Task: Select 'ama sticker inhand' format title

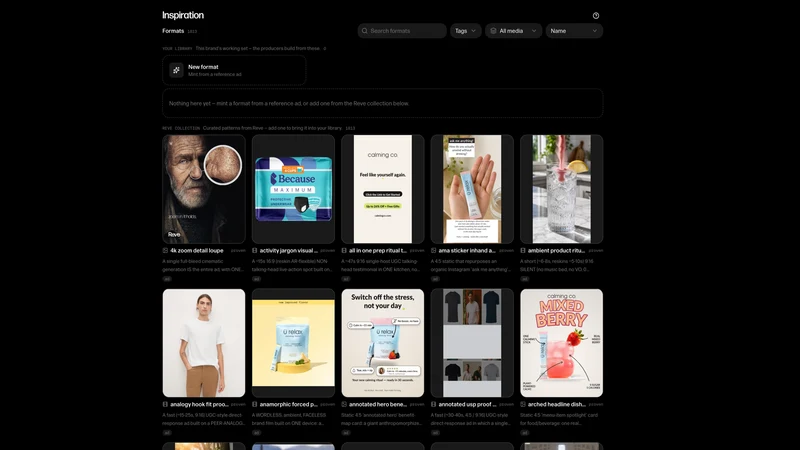Action: pyautogui.click(x=467, y=251)
